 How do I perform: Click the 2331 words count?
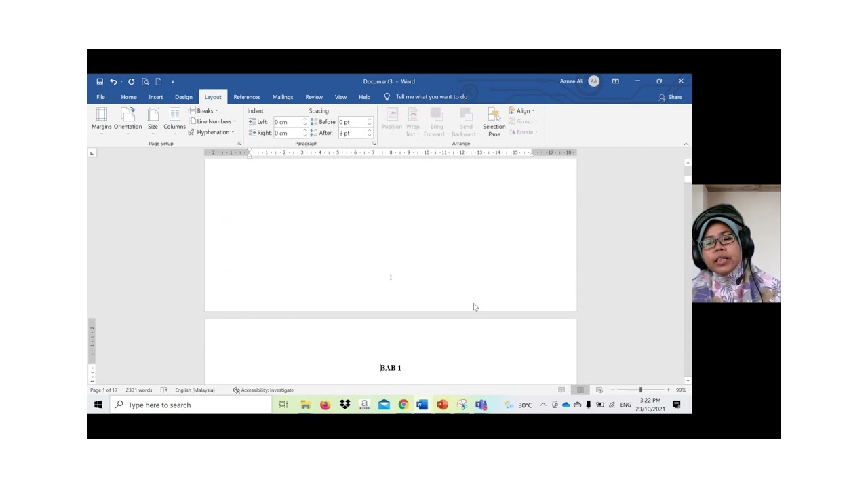coord(139,390)
